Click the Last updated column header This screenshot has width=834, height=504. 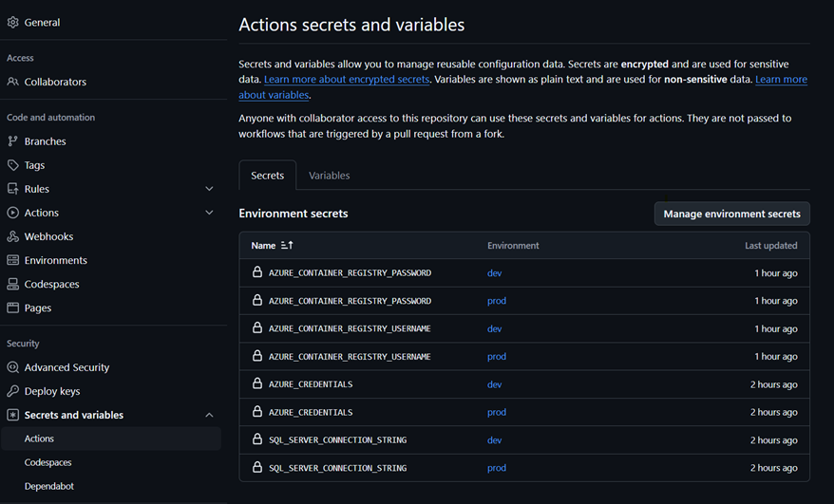(770, 246)
